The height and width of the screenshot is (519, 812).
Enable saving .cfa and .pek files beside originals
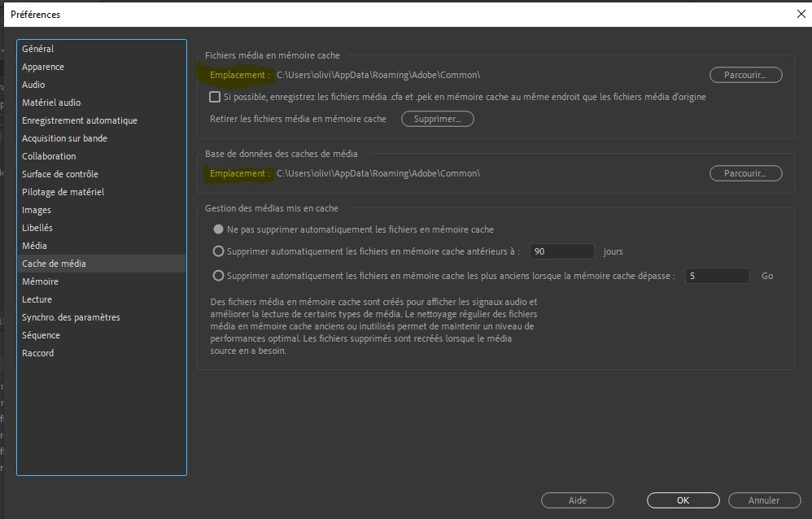coord(215,97)
